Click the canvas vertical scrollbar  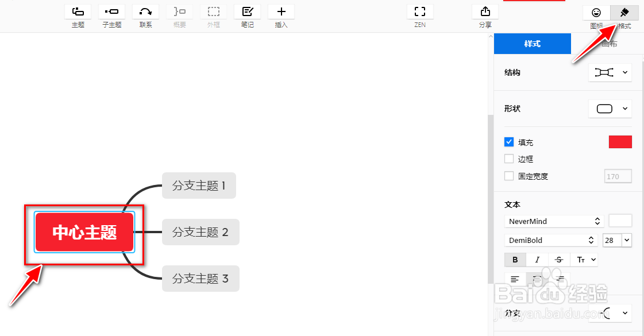pyautogui.click(x=491, y=199)
